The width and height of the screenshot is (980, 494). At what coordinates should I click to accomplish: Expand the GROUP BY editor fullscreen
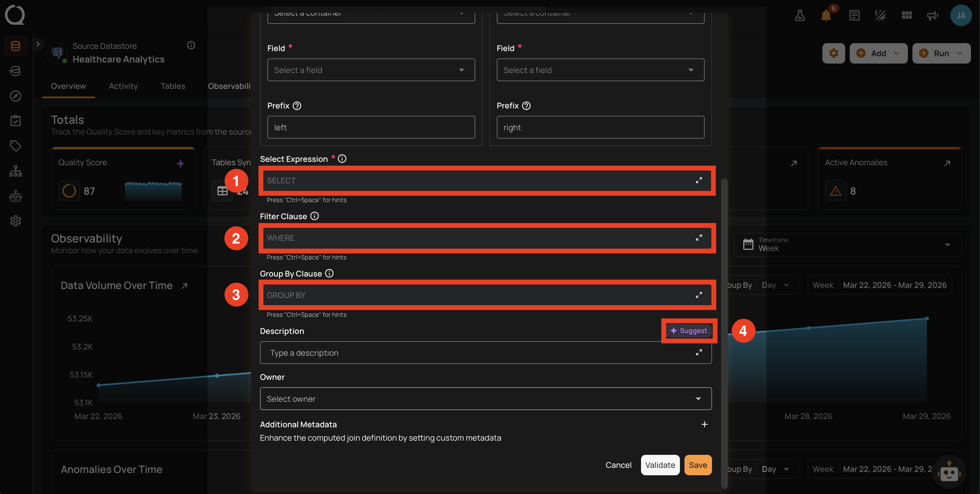coord(699,295)
